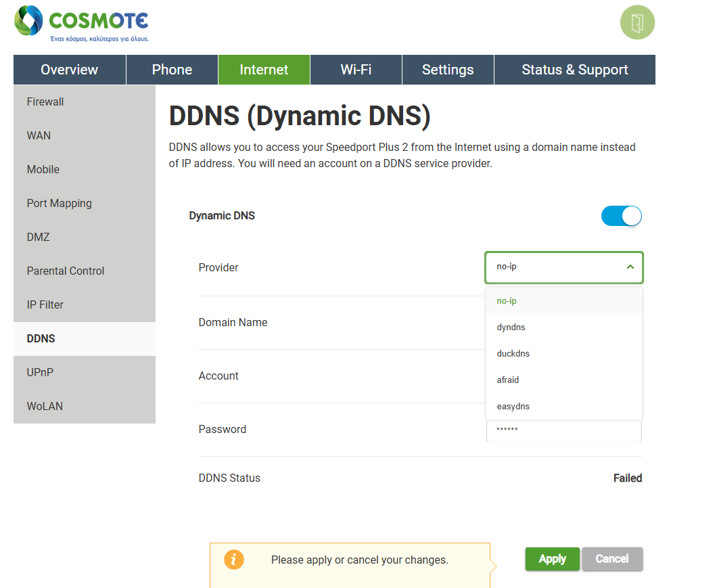Click the Provider label
This screenshot has height=588, width=717.
point(218,268)
